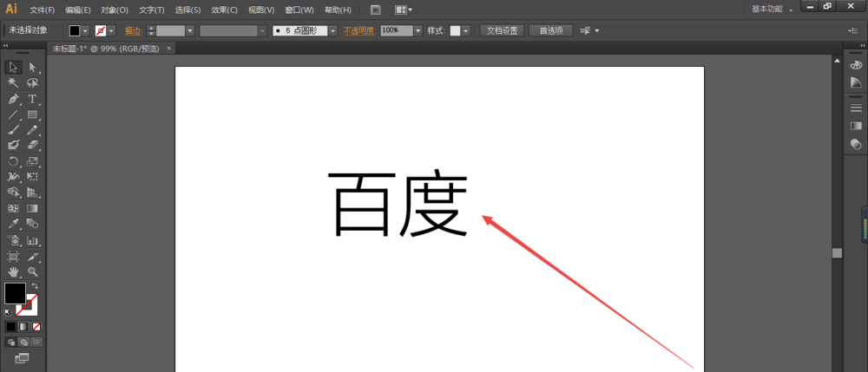Open the 5 点圆形 brush dropdown
This screenshot has height=372, width=868.
coord(333,31)
